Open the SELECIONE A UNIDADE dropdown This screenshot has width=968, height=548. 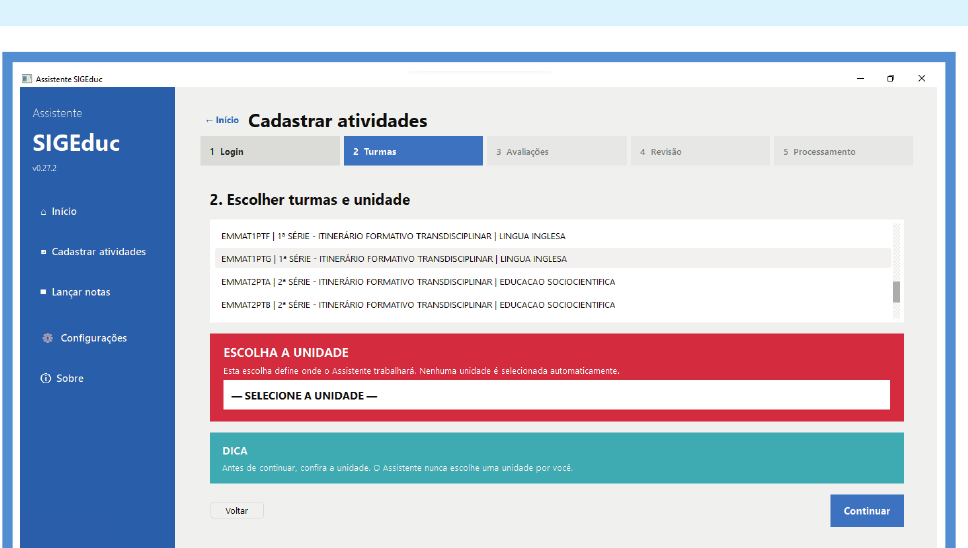[x=556, y=395]
